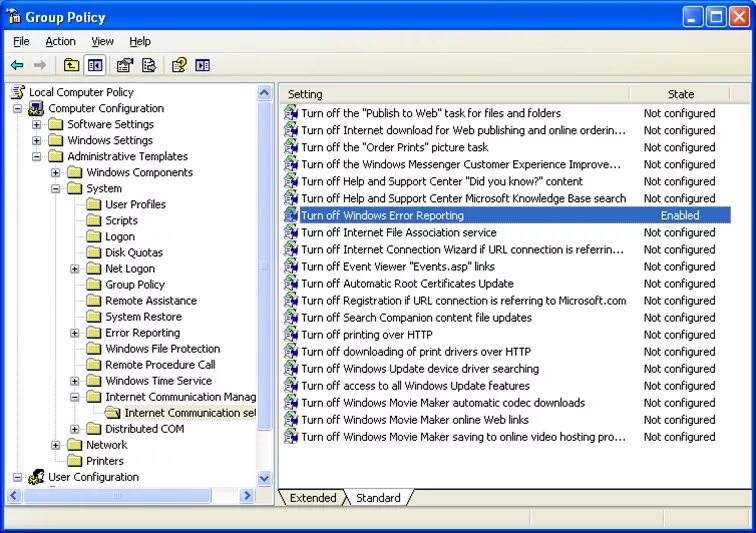Click the Enabled state of the highlighted row
Image resolution: width=756 pixels, height=533 pixels.
680,215
